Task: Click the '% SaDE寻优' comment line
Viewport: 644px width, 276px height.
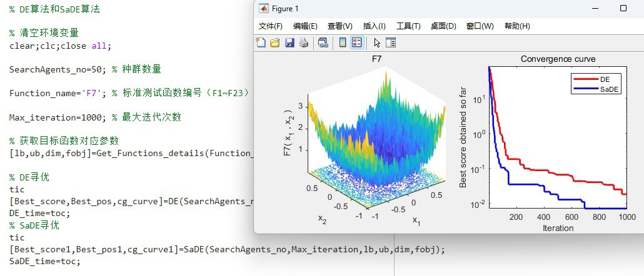Action: pos(34,225)
